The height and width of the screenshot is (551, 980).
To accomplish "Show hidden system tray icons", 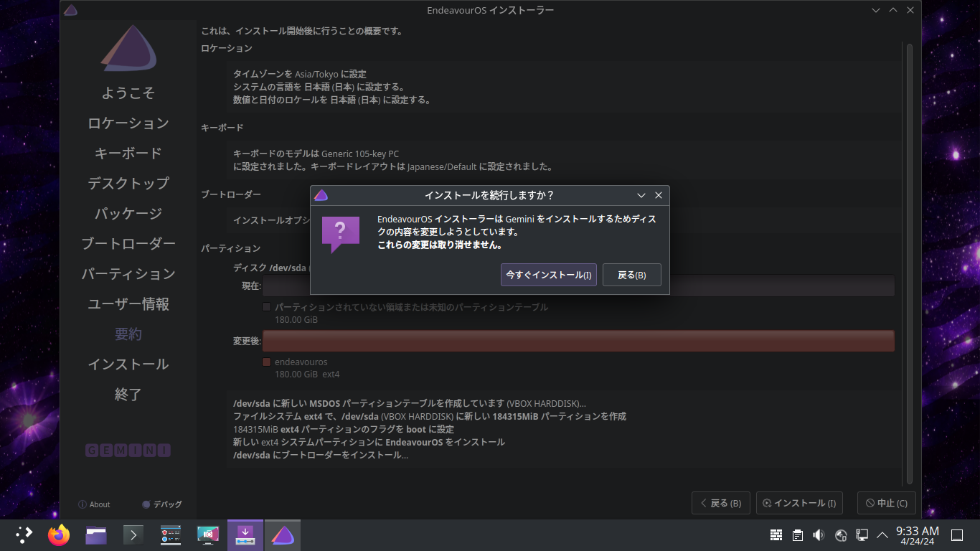I will 882,535.
